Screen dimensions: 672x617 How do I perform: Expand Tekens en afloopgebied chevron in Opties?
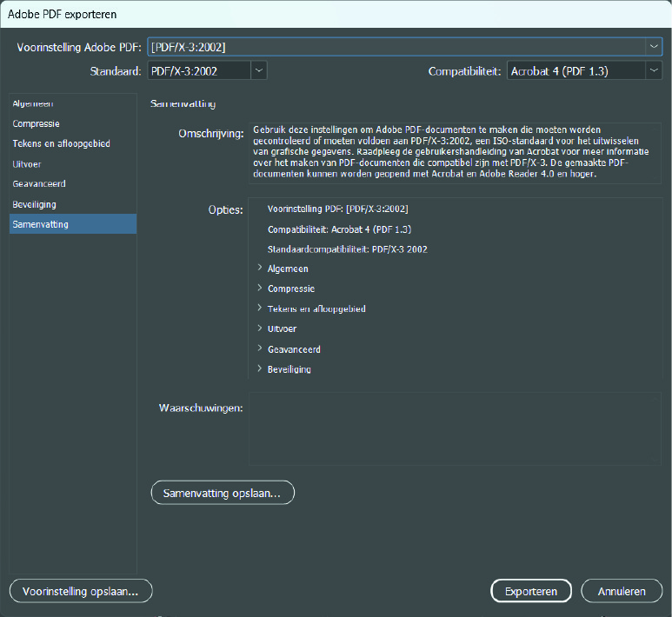260,308
